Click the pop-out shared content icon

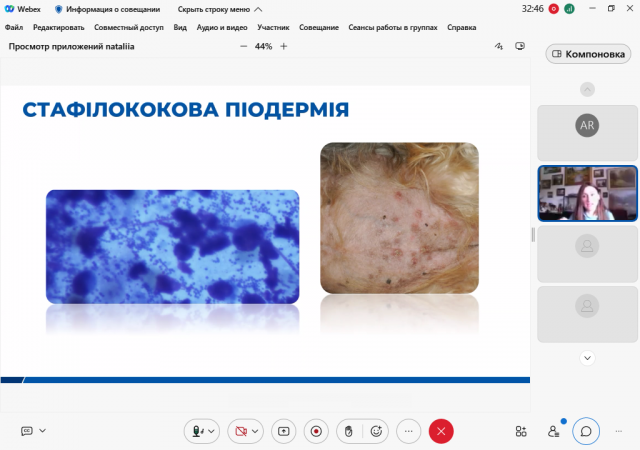[x=520, y=46]
